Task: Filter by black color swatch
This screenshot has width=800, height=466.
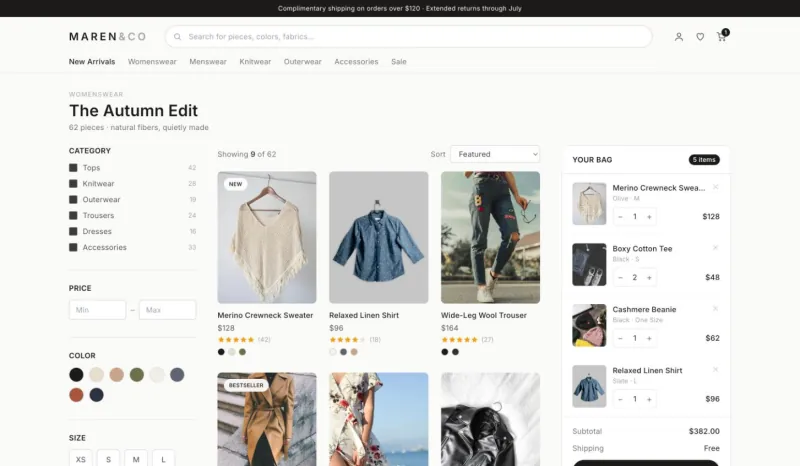Action: [76, 375]
